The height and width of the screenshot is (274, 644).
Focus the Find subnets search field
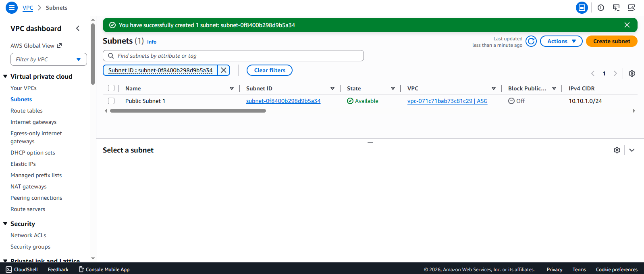coord(233,56)
